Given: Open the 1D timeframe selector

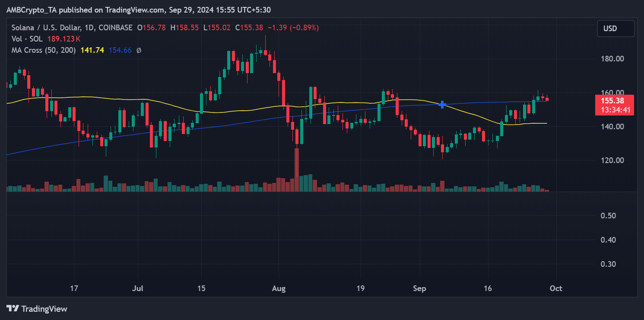Looking at the screenshot, I should [90, 27].
